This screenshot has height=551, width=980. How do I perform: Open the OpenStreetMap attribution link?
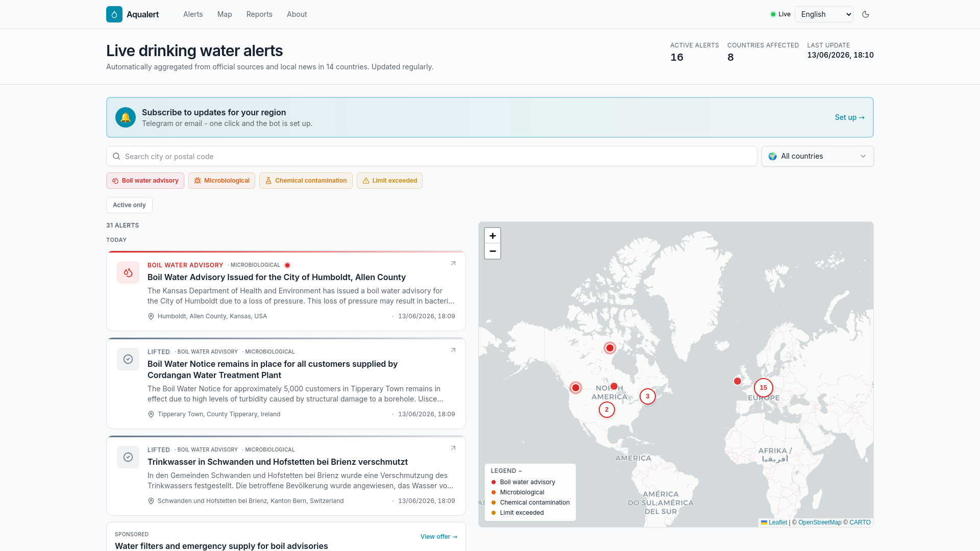(x=820, y=522)
